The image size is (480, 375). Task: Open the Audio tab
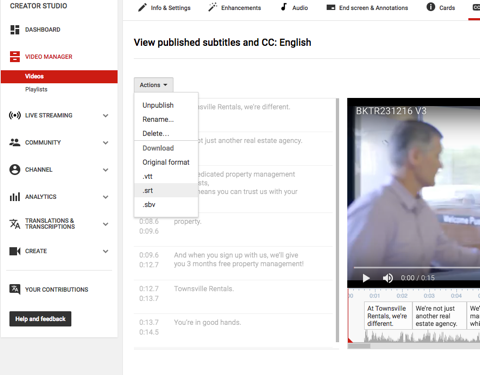(x=294, y=8)
